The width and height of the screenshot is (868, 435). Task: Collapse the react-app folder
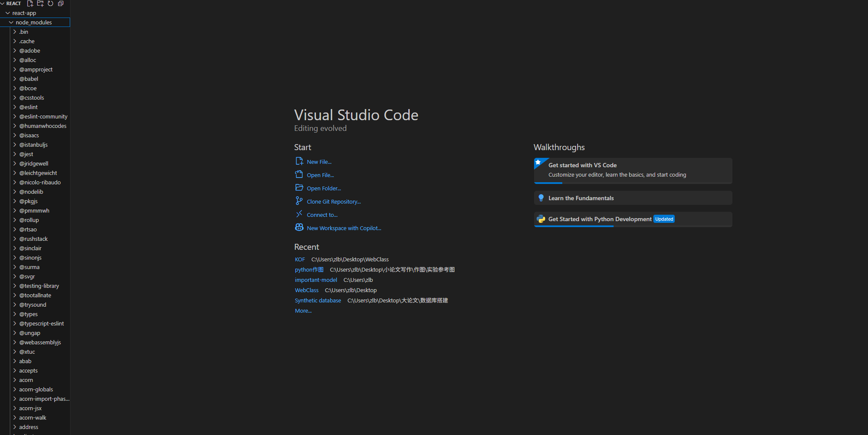pyautogui.click(x=8, y=13)
